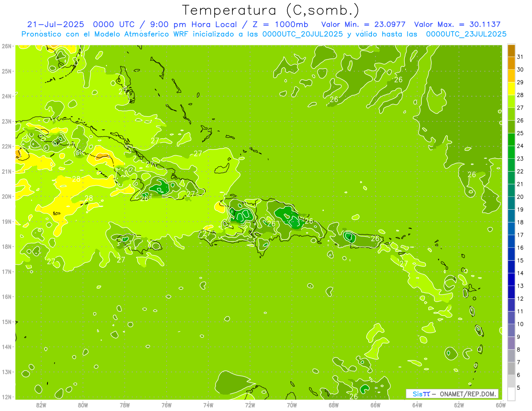The image size is (532, 411).
Task: Click the "26N" latitude axis label
Action: pyautogui.click(x=6, y=46)
